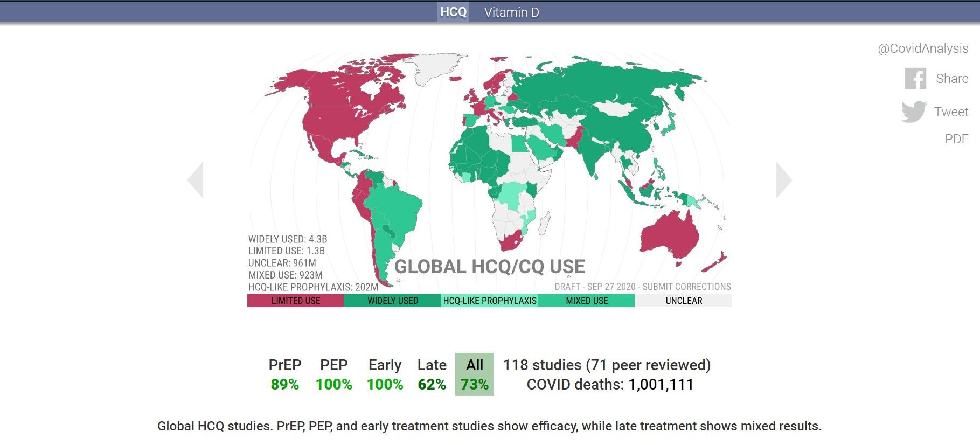Click the HCQ-Like Prophylaxis legend swatch

(489, 301)
